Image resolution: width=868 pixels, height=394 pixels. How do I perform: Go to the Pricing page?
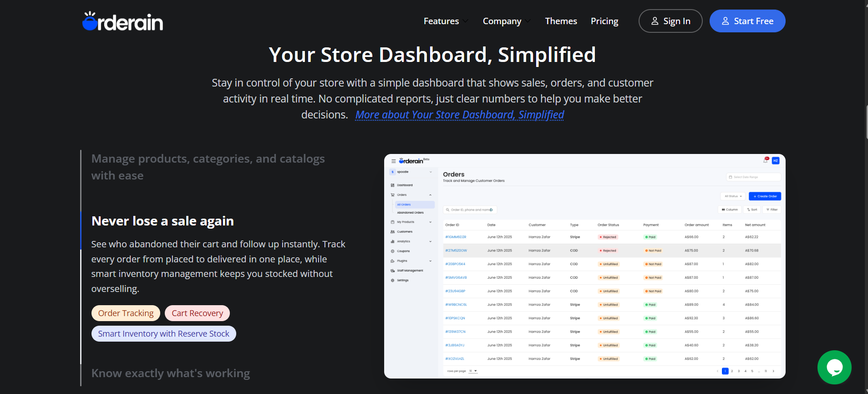(604, 21)
